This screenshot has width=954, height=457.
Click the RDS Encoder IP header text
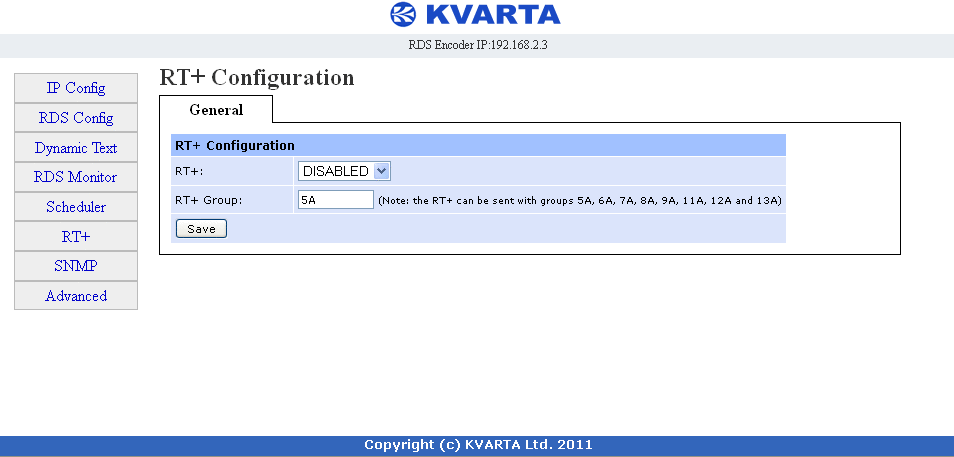478,45
